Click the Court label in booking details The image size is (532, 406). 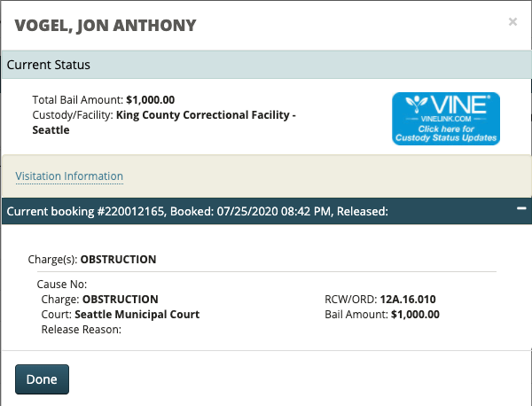[x=56, y=314]
